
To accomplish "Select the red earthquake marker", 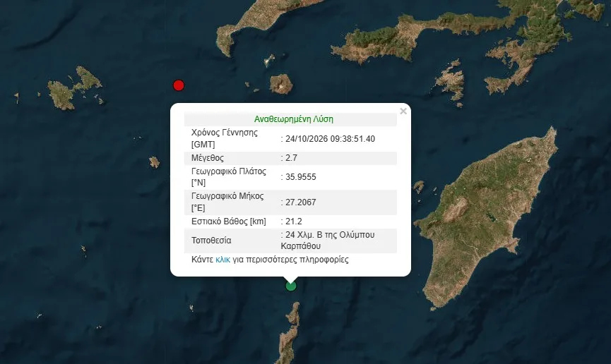I will tap(179, 85).
